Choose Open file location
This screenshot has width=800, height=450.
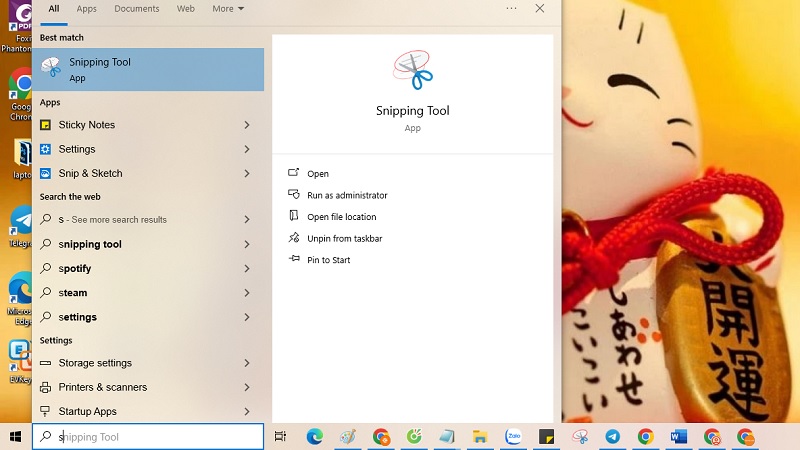point(341,217)
